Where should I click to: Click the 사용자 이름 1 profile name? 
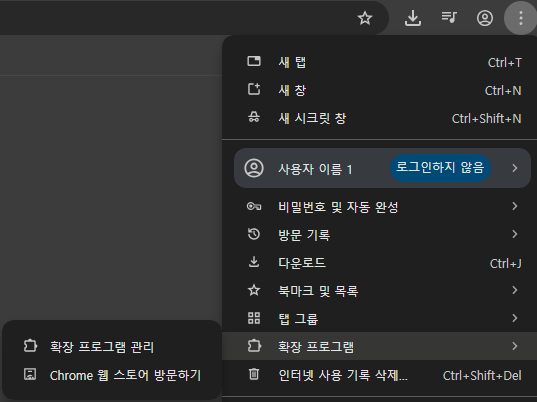pos(315,169)
